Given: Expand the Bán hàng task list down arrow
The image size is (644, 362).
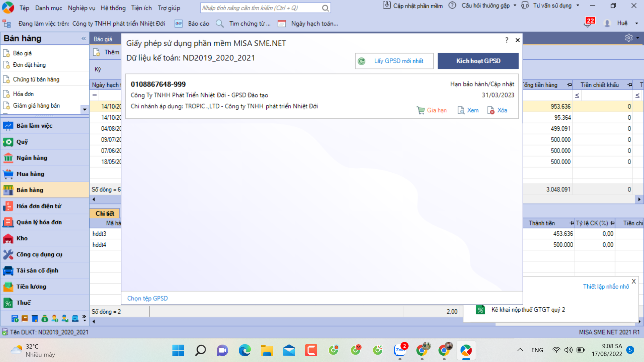Looking at the screenshot, I should pyautogui.click(x=85, y=109).
